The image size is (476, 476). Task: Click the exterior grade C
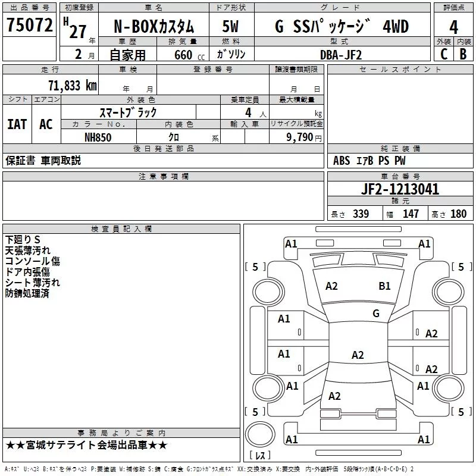coord(444,54)
